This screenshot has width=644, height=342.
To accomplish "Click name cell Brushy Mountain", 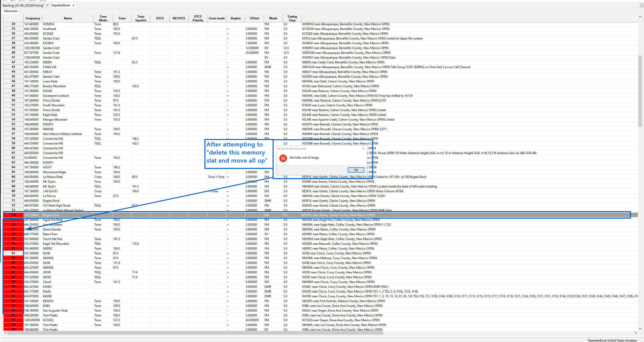I will point(68,86).
